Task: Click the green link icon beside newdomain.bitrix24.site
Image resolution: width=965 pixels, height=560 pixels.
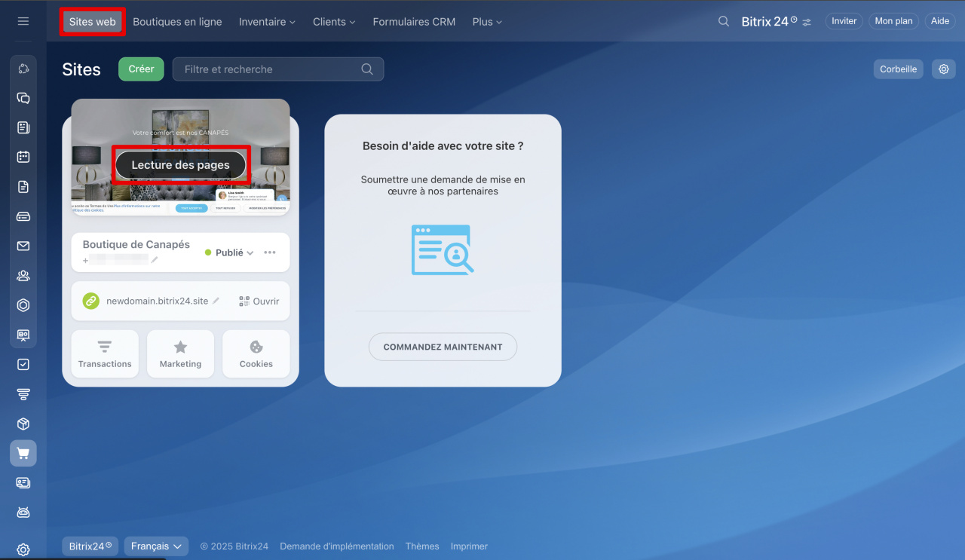Action: [90, 301]
